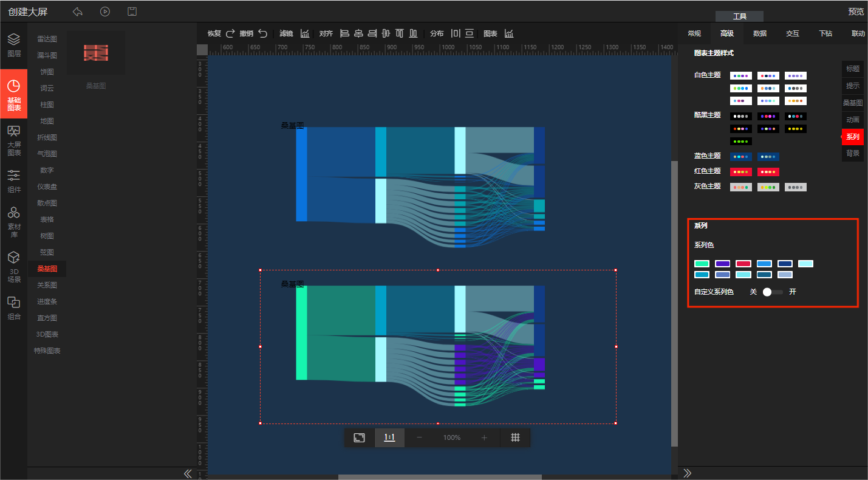Click the save icon in top bar
This screenshot has height=480, width=868.
click(x=132, y=12)
